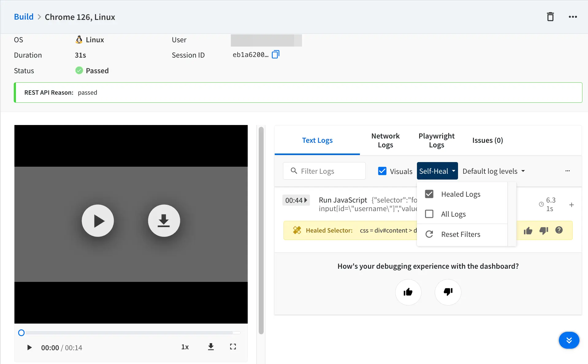Click the delete session trash icon
This screenshot has width=588, height=364.
pyautogui.click(x=550, y=17)
